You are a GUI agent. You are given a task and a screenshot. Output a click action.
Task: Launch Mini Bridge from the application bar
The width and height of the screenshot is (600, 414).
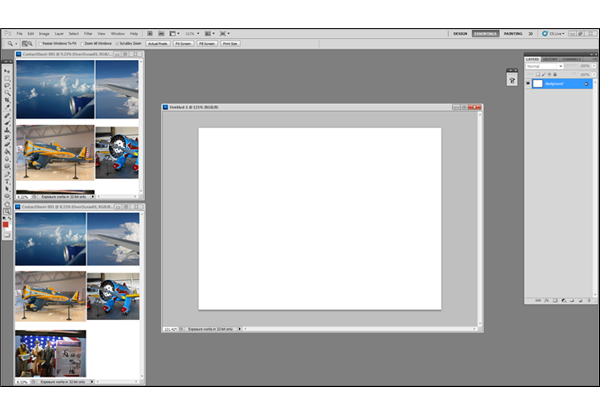coord(161,34)
